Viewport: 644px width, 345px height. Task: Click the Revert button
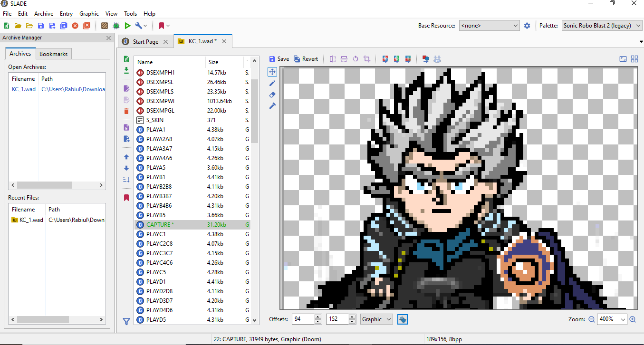point(306,59)
